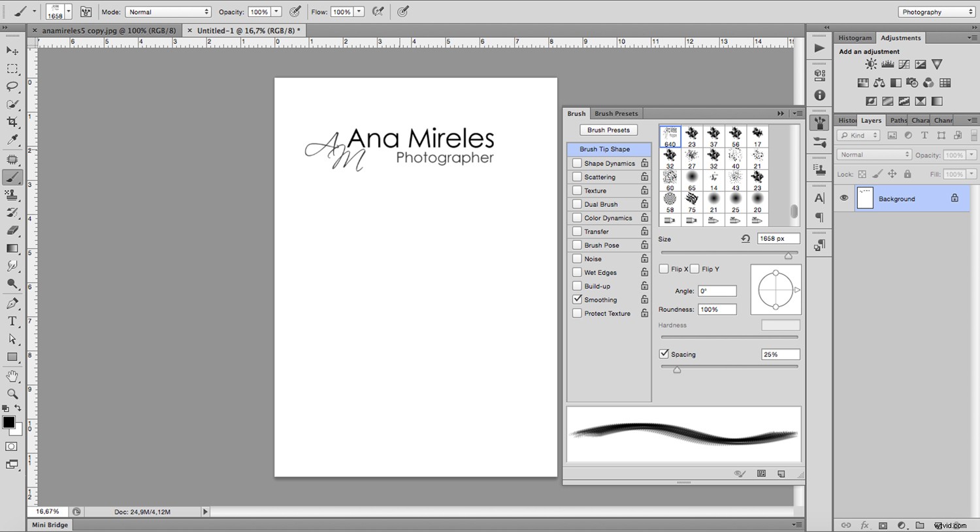Screen dimensions: 980x532
Task: Select the Untitled-1 document tab
Action: point(245,30)
